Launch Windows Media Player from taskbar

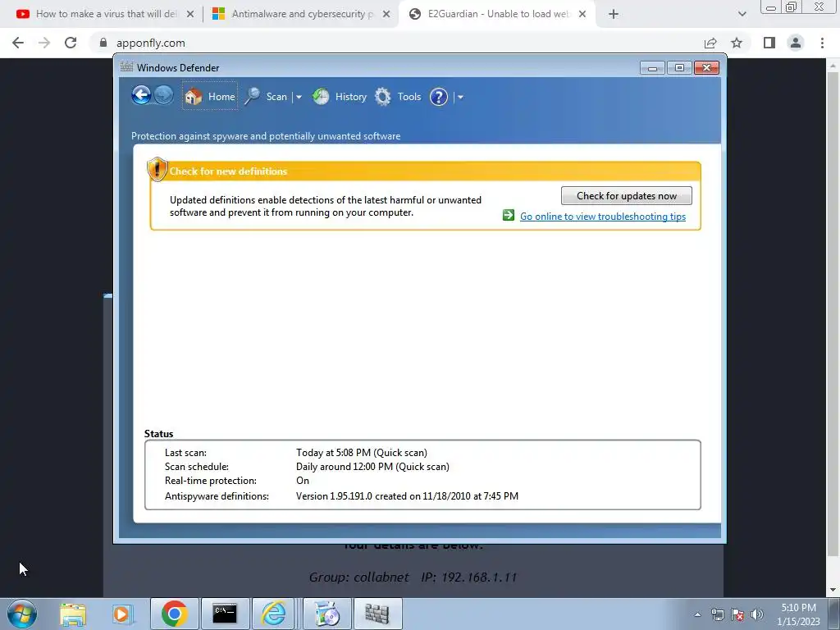click(x=122, y=614)
